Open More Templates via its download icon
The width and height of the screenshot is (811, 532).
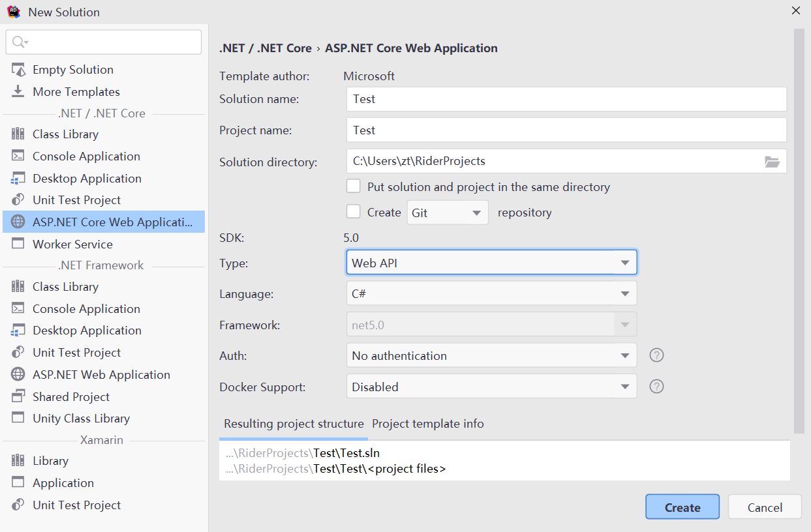click(18, 92)
